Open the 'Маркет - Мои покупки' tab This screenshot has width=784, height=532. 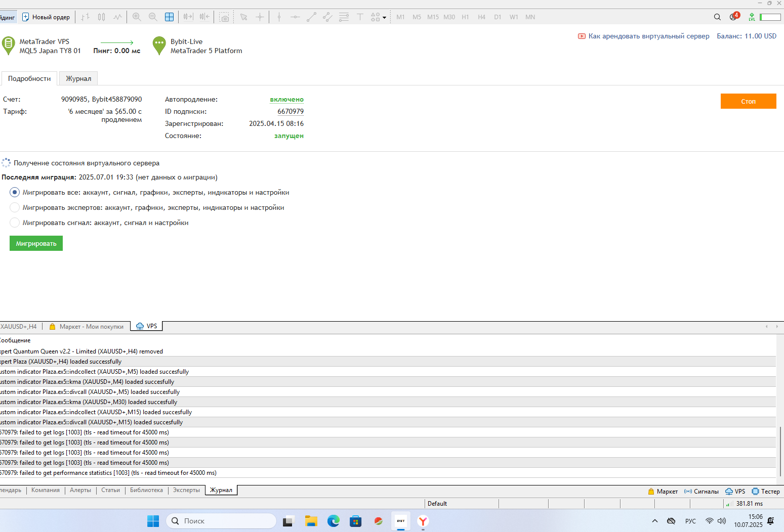click(87, 327)
